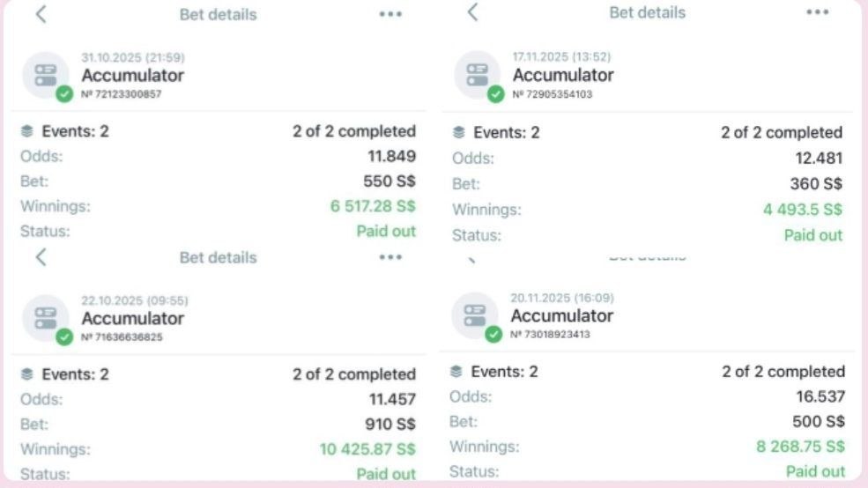This screenshot has height=488, width=868.
Task: Tap accumulator icon of bet 72905354103
Action: click(x=477, y=75)
